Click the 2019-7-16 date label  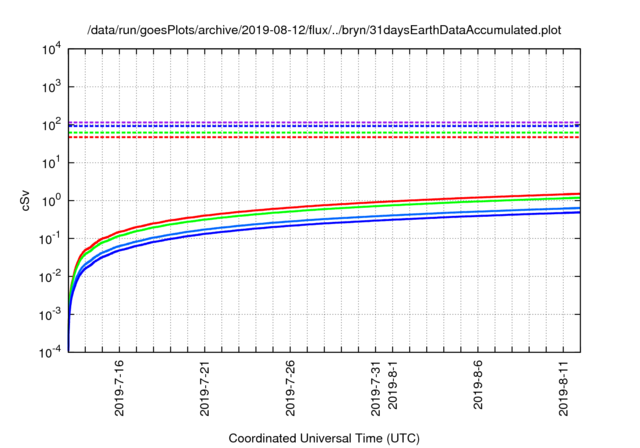(x=119, y=388)
